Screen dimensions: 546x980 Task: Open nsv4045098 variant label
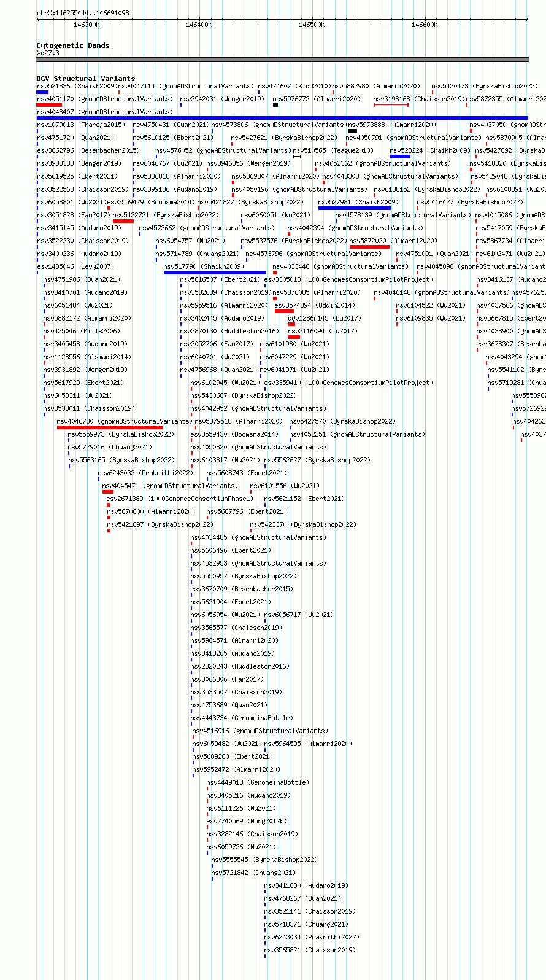click(x=481, y=267)
